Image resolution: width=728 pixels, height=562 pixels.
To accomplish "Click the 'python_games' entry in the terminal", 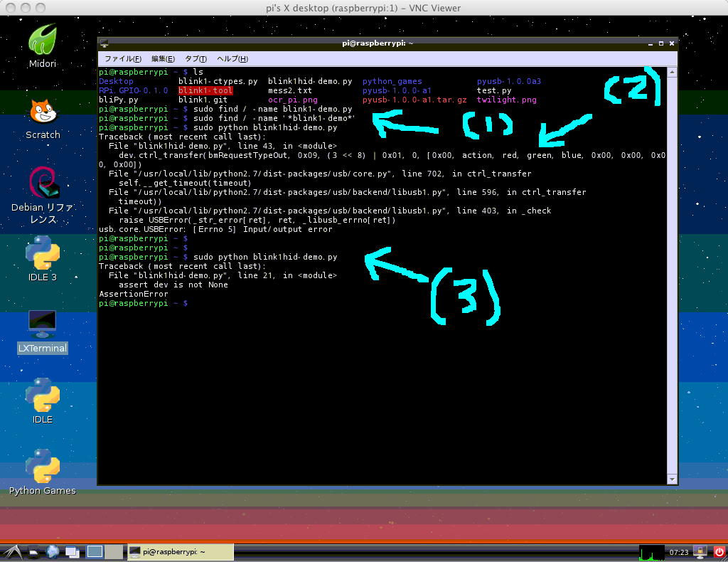I will point(392,81).
